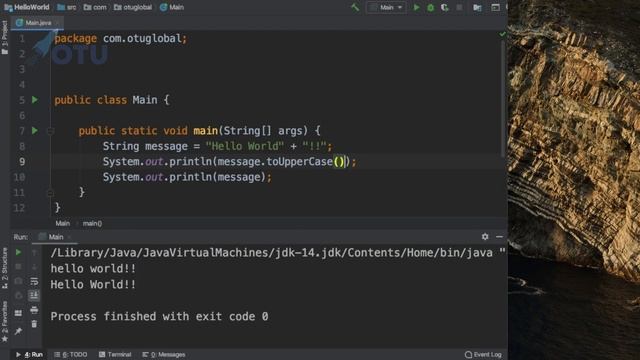Run with Coverage from the top toolbar
Viewport: 640px width, 360px height.
click(444, 7)
